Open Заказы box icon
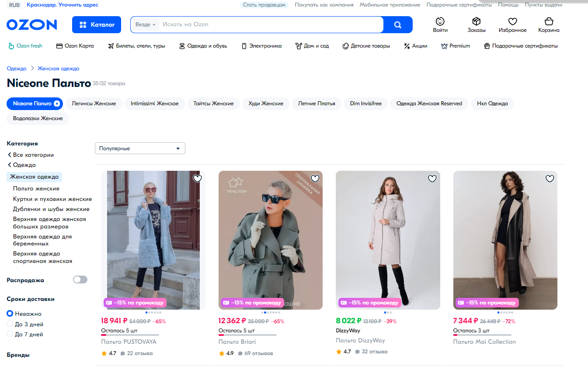Viewport: 588px width, 366px height. pos(477,21)
